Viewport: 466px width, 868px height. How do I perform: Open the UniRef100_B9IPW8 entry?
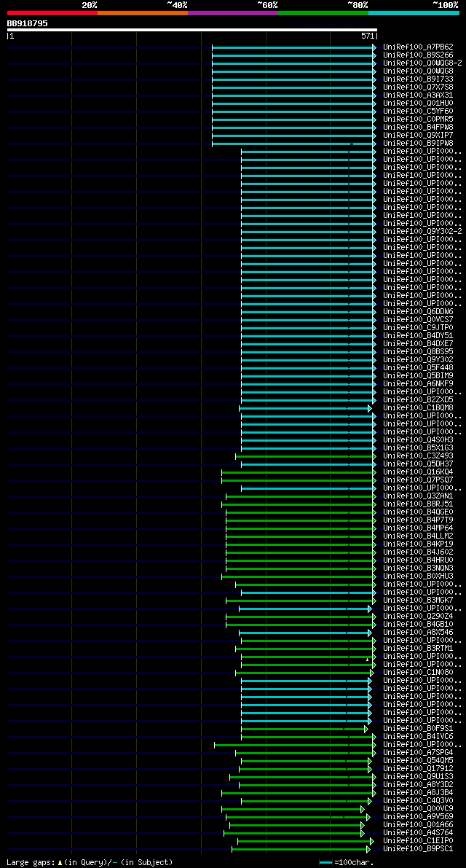(418, 144)
